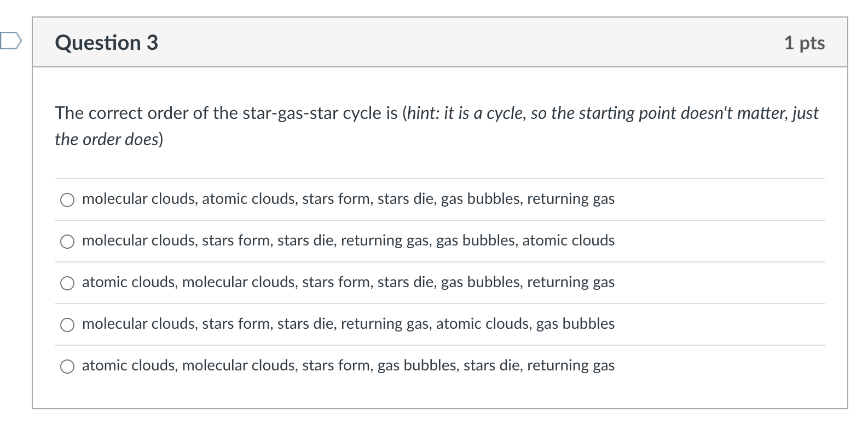This screenshot has height=423, width=868.
Task: Click the question prompt text about star-gas-star cycle
Action: [x=219, y=113]
